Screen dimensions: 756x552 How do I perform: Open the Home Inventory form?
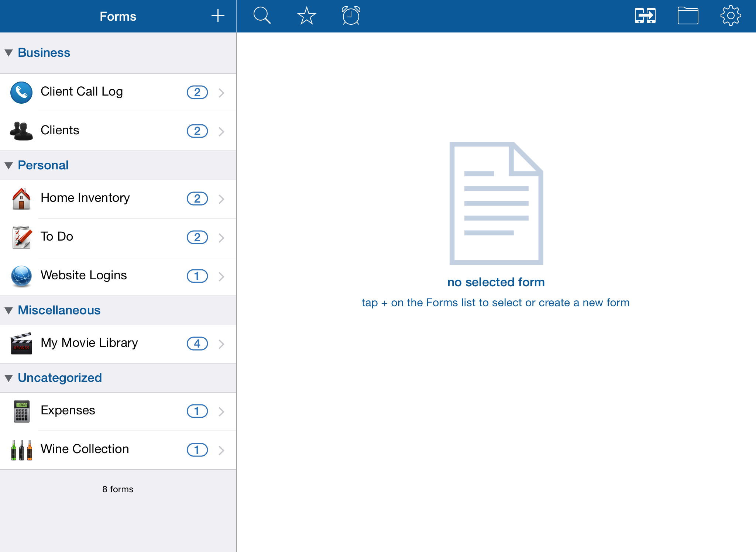tap(85, 198)
